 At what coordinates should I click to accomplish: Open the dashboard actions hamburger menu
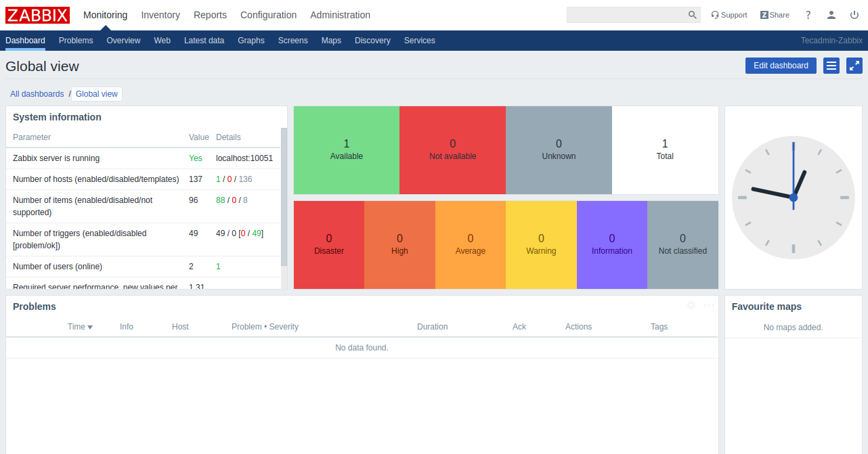(831, 66)
